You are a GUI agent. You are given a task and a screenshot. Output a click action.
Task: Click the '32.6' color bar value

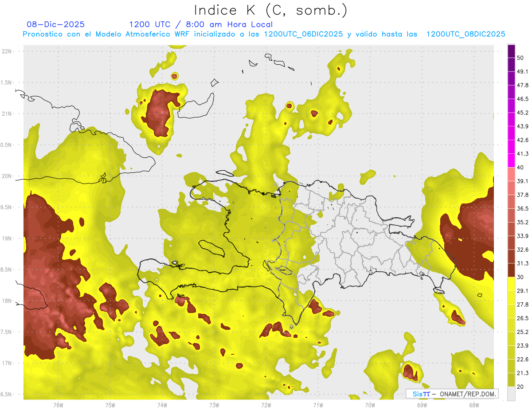(523, 250)
